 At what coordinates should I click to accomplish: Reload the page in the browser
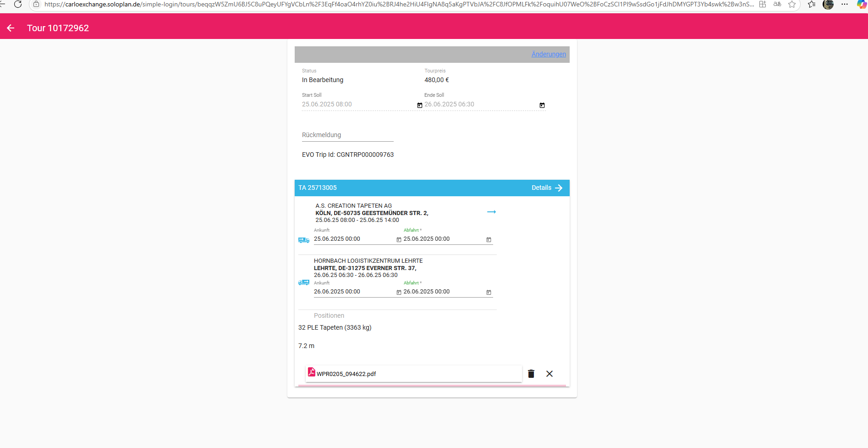pos(18,4)
